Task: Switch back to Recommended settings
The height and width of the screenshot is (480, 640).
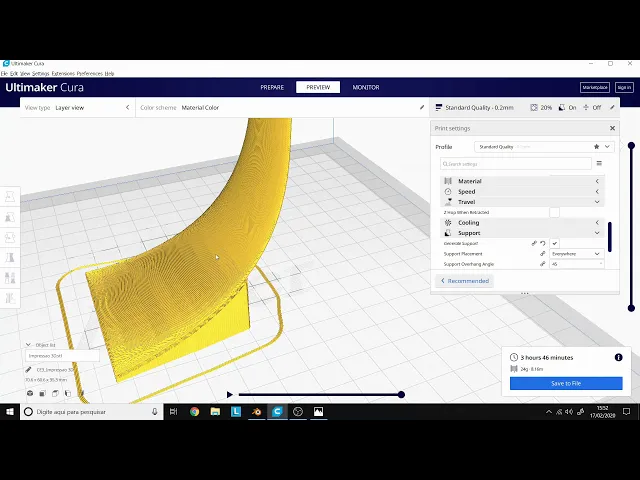Action: coord(464,281)
